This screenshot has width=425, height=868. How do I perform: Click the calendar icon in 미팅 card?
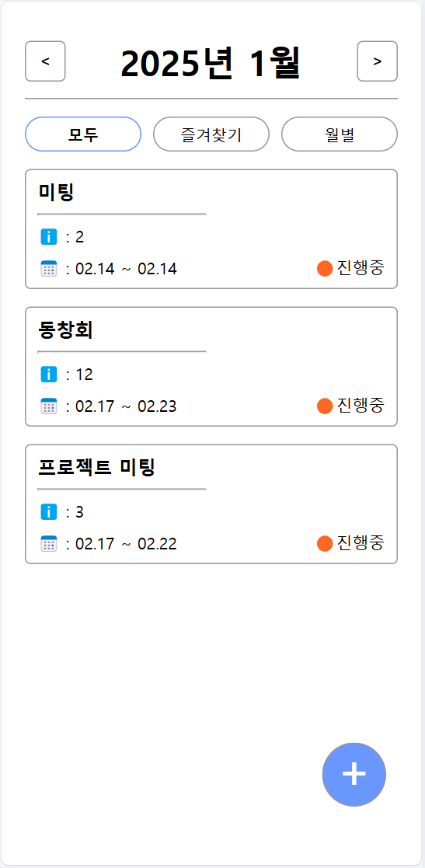click(49, 269)
